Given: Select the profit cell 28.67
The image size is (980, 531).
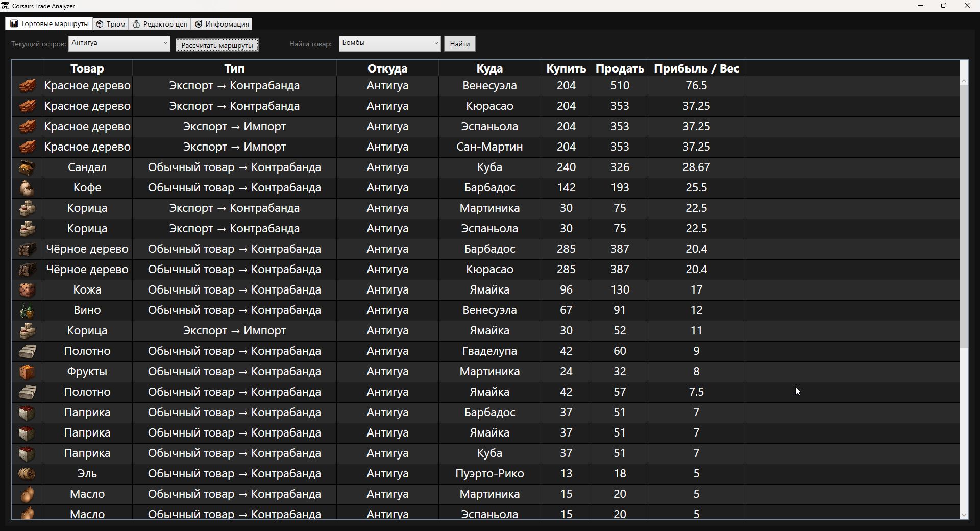Looking at the screenshot, I should (x=696, y=167).
